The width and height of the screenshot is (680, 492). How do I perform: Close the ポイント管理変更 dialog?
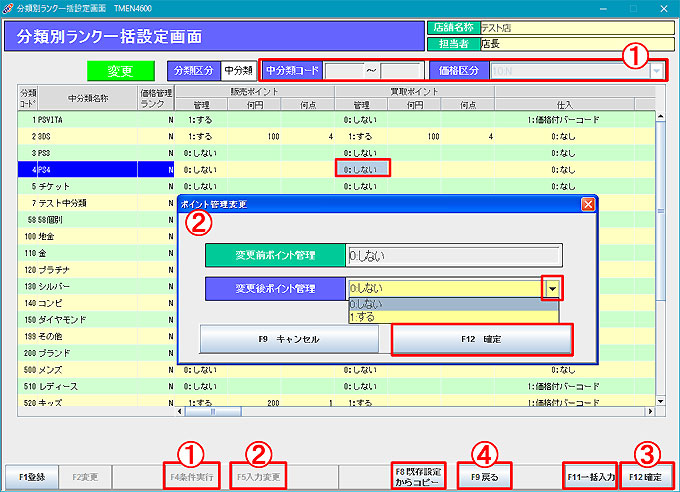[x=588, y=203]
